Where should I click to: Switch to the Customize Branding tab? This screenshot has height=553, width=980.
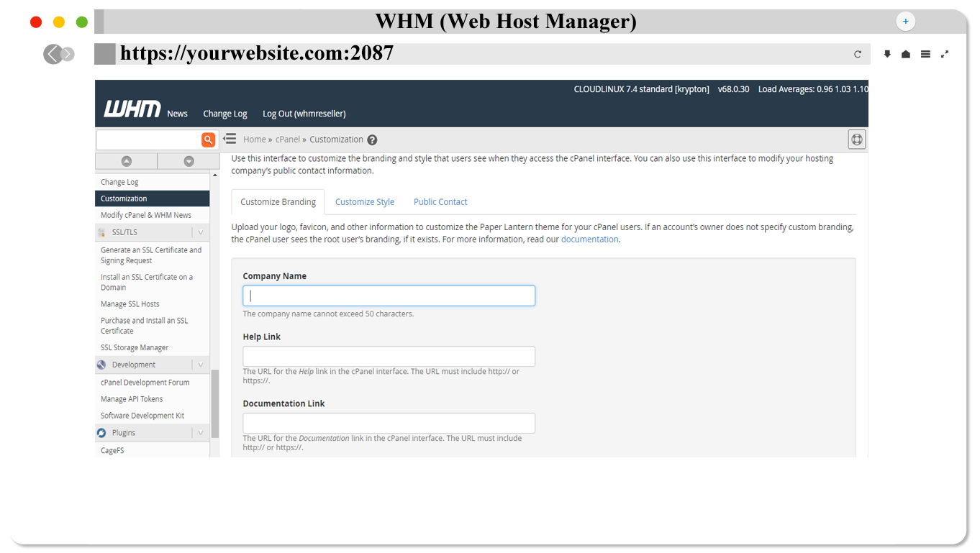[x=278, y=202]
